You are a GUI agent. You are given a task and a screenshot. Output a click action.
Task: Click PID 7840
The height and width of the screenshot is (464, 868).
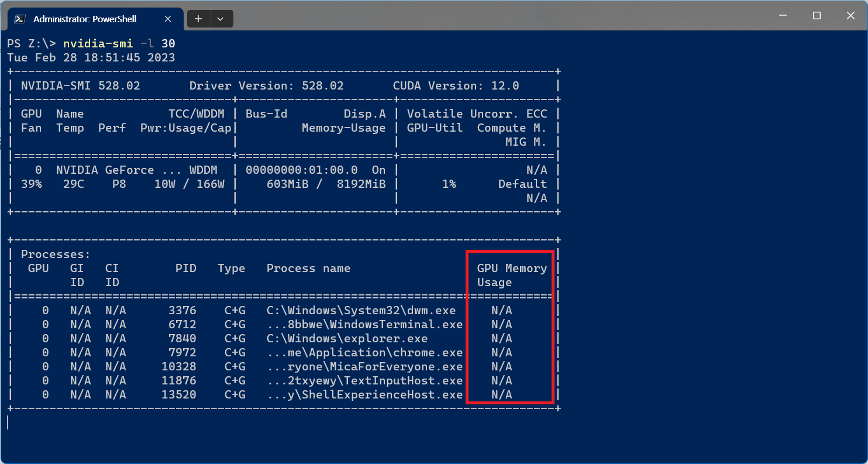pos(182,339)
